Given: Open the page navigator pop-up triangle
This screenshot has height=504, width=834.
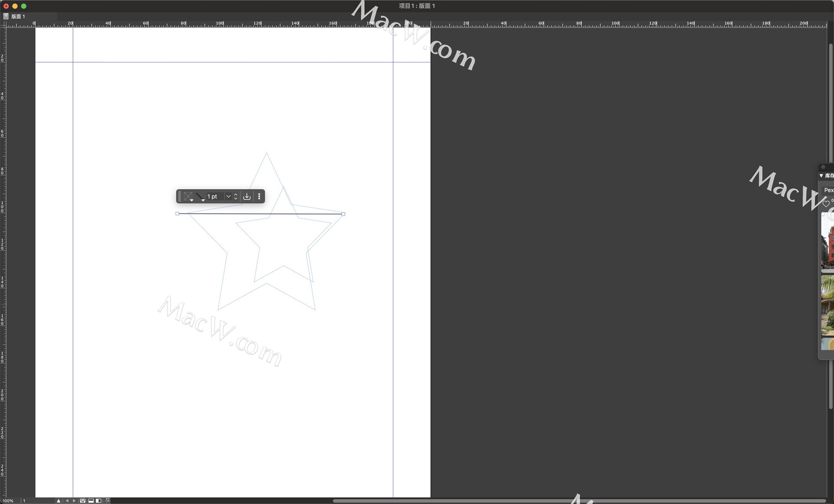Looking at the screenshot, I should pyautogui.click(x=59, y=501).
